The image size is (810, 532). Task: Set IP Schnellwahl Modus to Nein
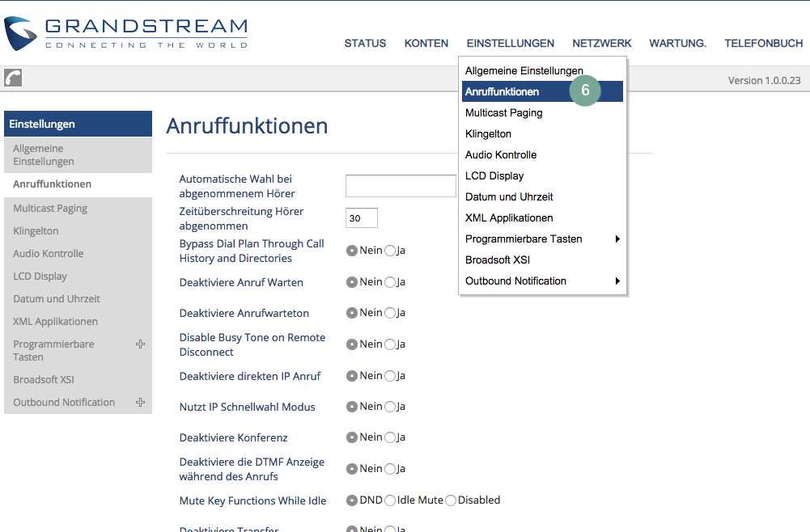(x=352, y=407)
